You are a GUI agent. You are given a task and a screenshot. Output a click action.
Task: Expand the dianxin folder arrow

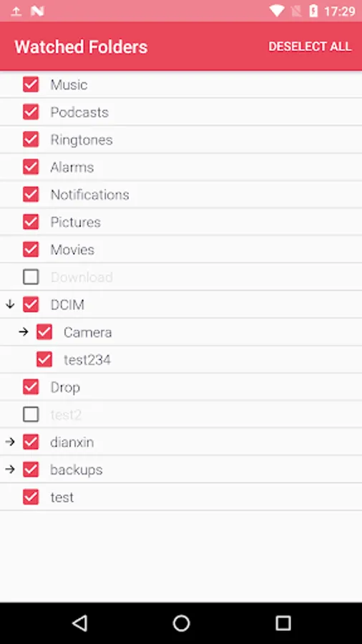tap(10, 442)
